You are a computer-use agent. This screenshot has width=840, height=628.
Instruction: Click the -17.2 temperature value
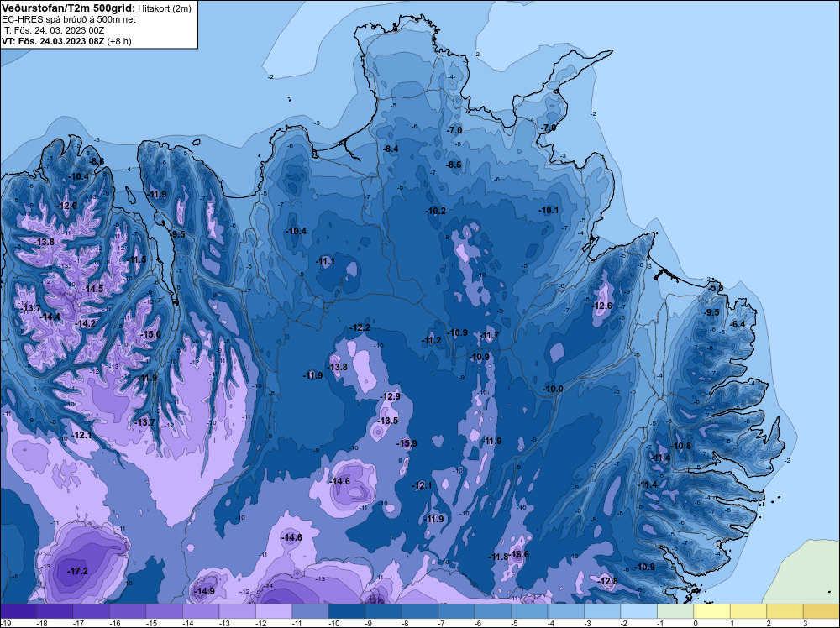click(x=77, y=571)
